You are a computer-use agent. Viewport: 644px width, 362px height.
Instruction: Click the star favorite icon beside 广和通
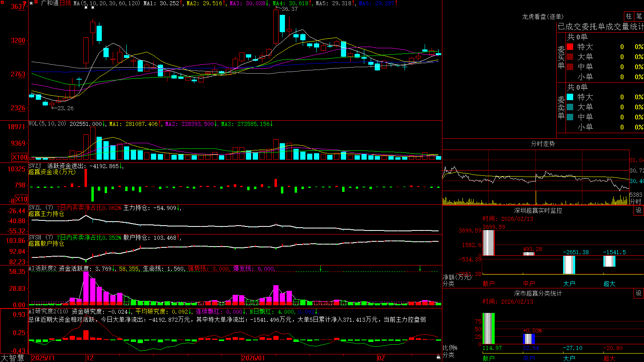click(31, 3)
